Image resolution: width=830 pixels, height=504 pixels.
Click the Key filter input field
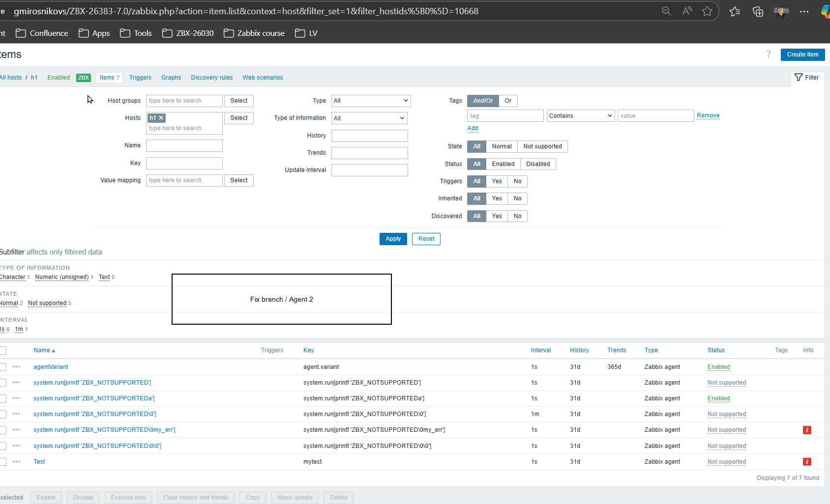[184, 163]
